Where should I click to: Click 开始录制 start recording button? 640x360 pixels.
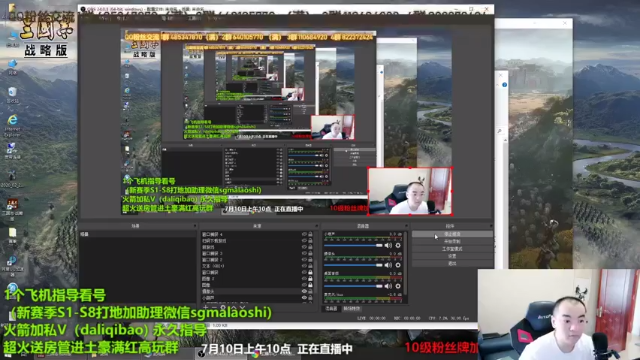[x=452, y=241]
